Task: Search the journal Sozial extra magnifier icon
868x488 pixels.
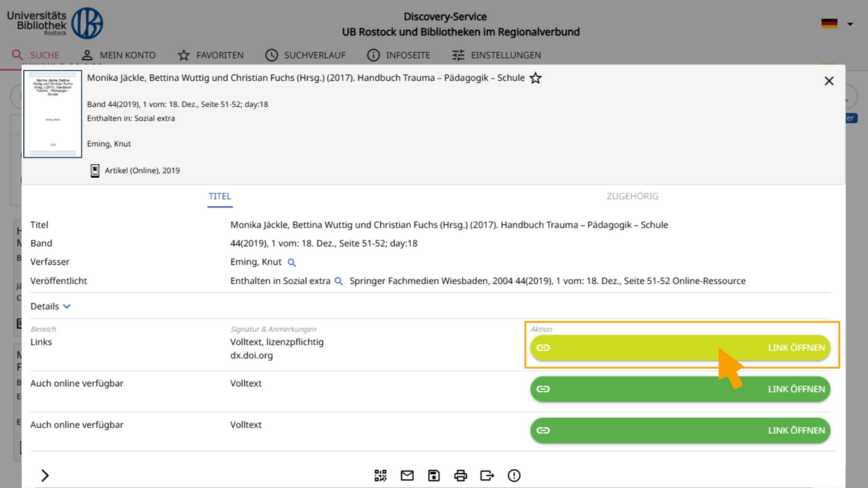Action: click(339, 281)
